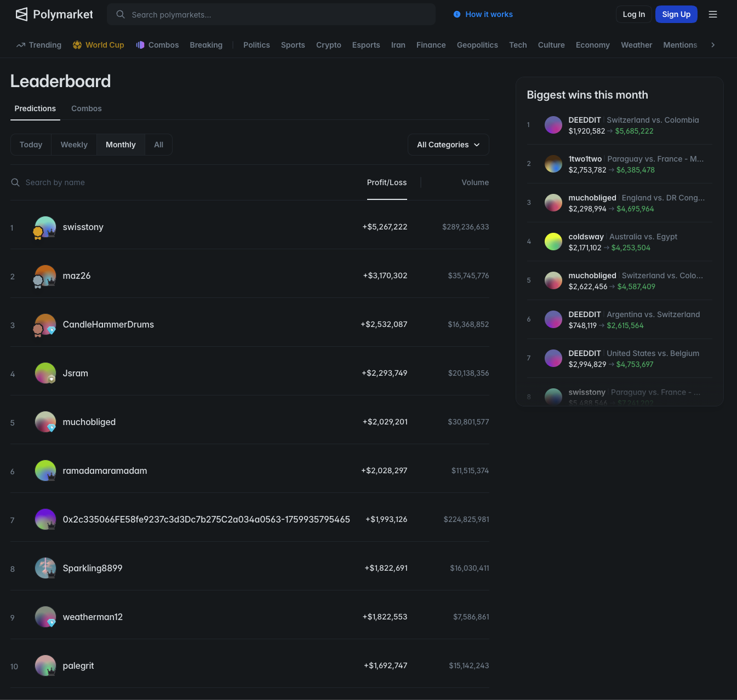Sort leaderboard by Profit/Loss
Screen dimensions: 737x700
[387, 182]
